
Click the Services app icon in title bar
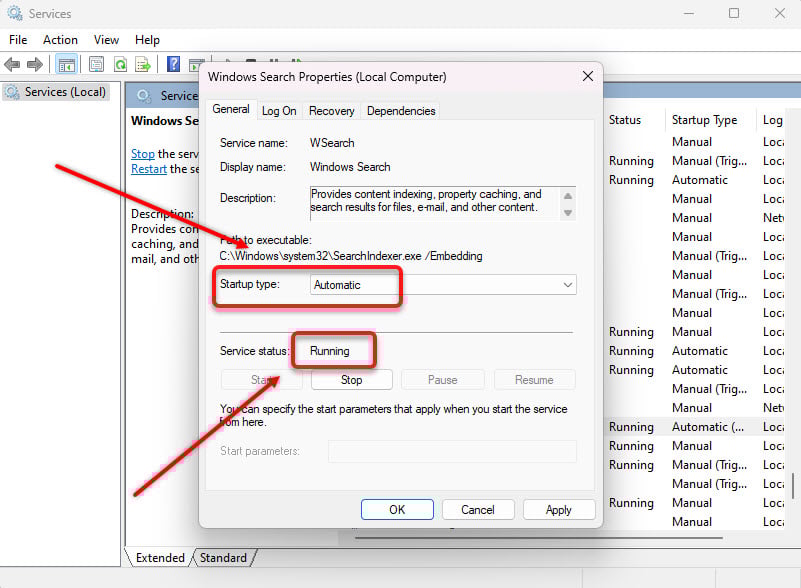click(x=14, y=13)
